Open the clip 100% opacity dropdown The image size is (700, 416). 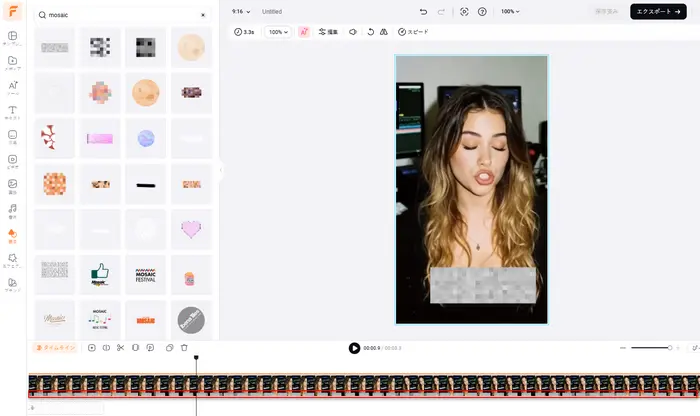click(x=278, y=32)
